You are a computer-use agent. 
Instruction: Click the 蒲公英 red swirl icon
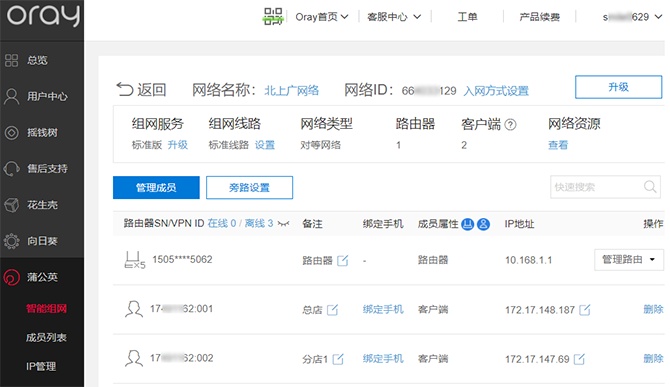[x=12, y=277]
